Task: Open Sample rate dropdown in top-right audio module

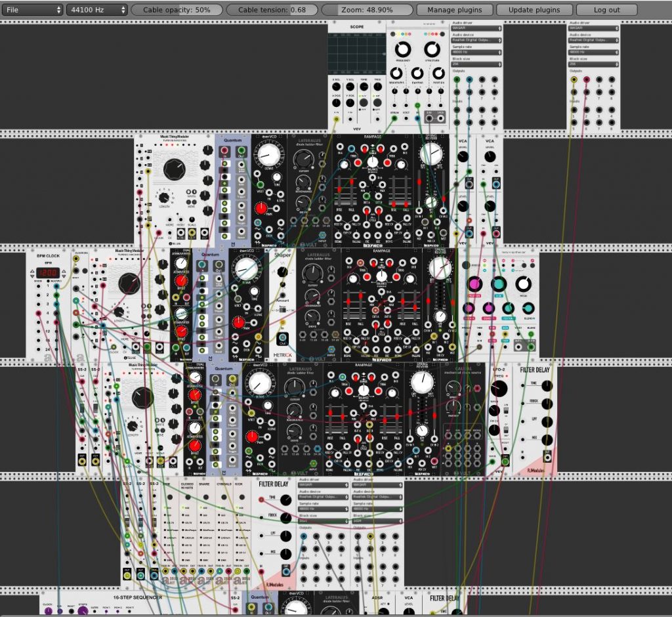Action: click(593, 52)
